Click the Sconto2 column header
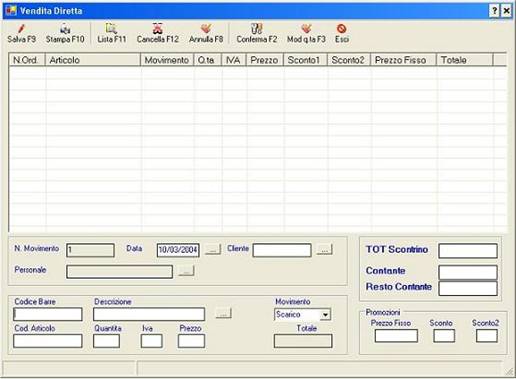The height and width of the screenshot is (379, 516). point(349,60)
